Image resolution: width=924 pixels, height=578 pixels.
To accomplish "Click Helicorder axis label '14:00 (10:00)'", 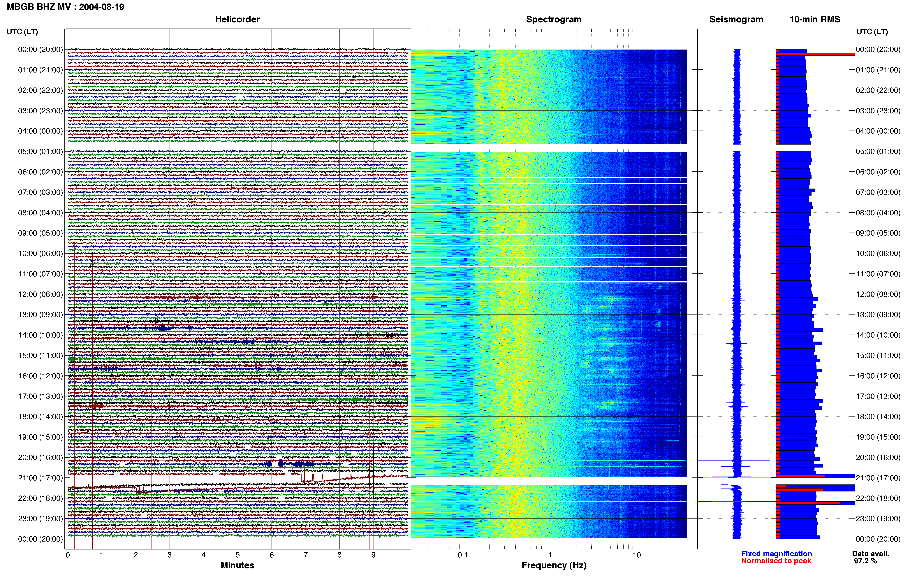I will (x=41, y=335).
